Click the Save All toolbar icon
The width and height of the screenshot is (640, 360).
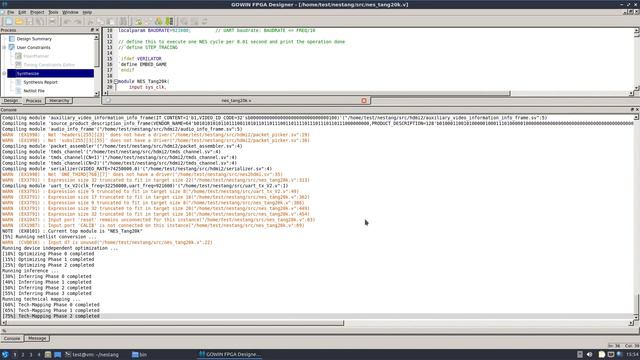coord(40,21)
